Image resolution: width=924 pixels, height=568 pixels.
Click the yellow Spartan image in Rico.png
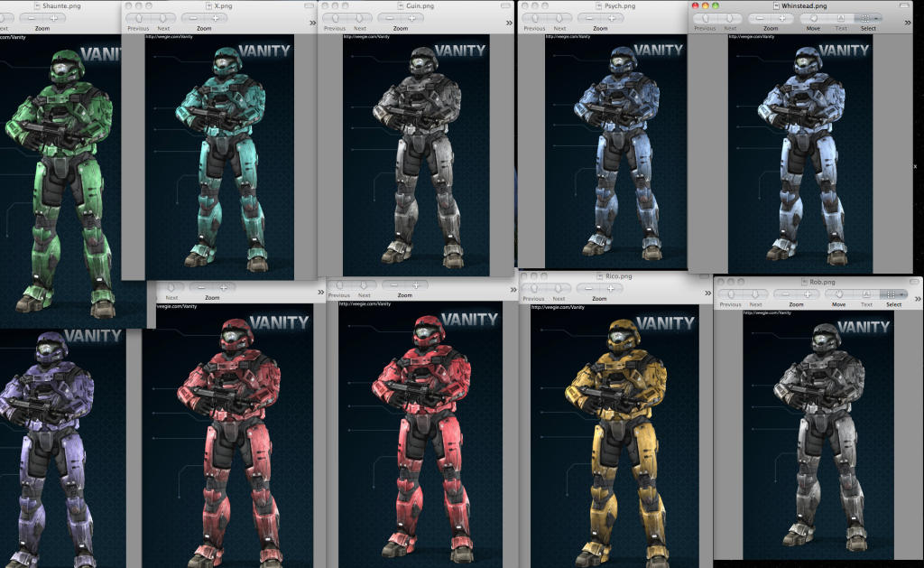[614, 436]
